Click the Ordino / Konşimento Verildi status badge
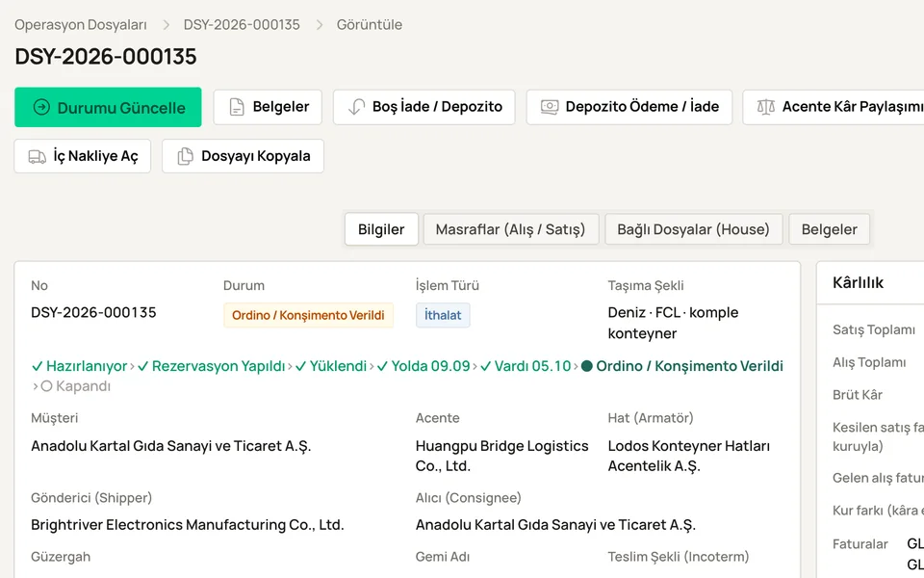The image size is (924, 578). click(x=308, y=315)
